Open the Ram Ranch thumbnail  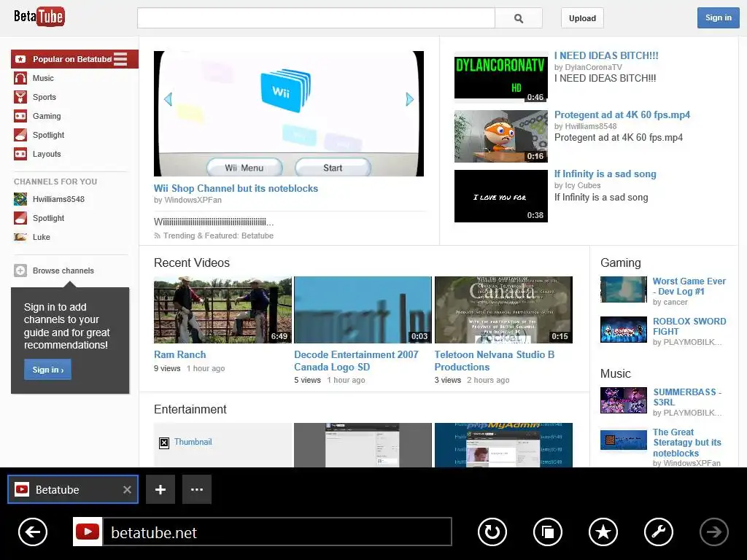[x=222, y=309]
